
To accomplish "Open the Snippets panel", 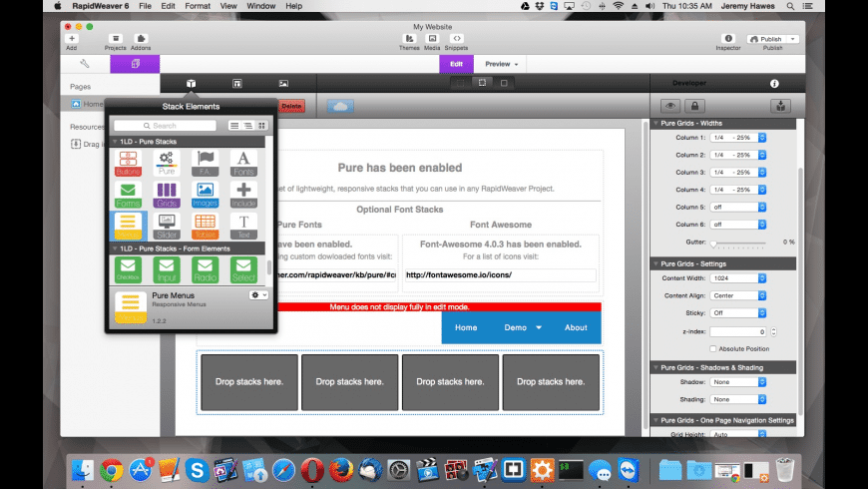I will click(456, 42).
